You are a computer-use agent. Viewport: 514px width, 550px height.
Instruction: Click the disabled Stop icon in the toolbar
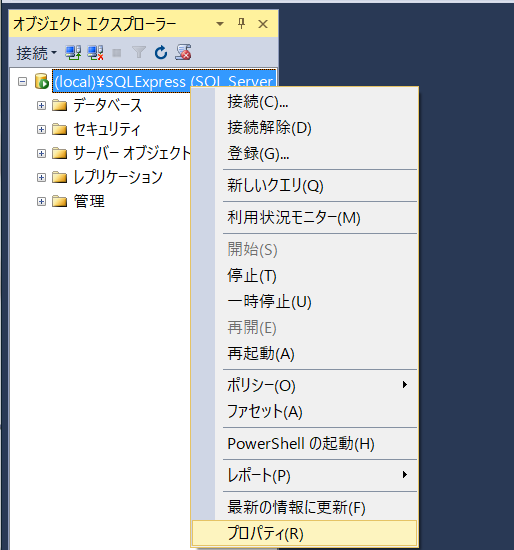tap(116, 53)
